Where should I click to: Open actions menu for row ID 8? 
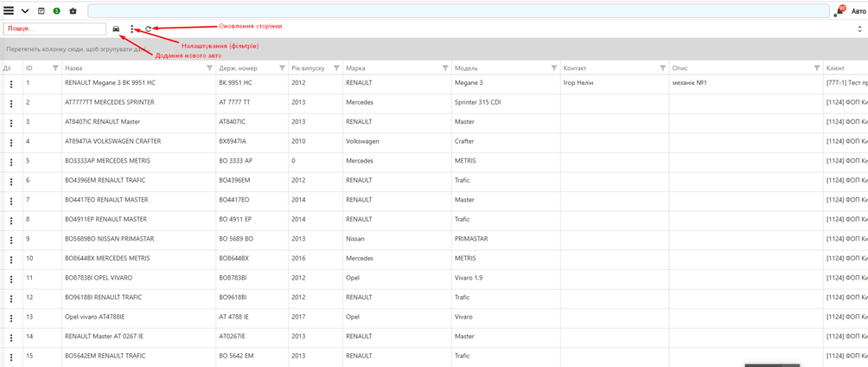point(11,221)
